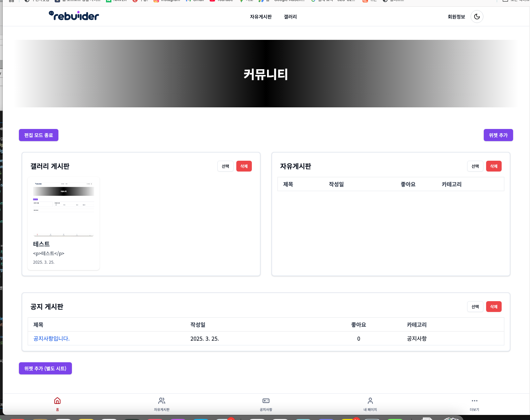Viewport: 530px width, 420px height.
Task: Open the home icon in bottom navigation
Action: click(57, 401)
